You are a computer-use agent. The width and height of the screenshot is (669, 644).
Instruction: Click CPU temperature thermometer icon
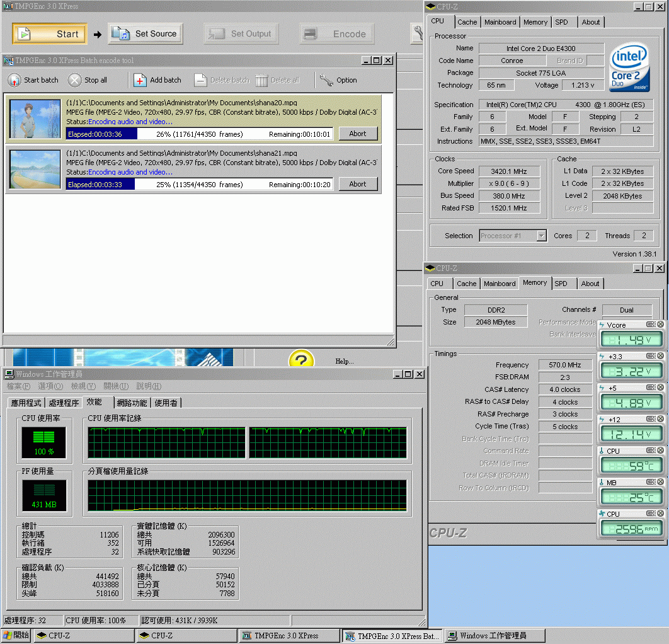(x=602, y=451)
